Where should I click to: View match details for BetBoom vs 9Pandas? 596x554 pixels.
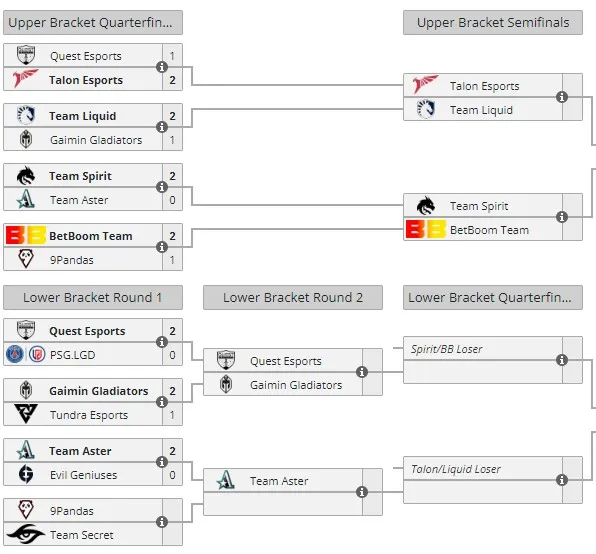point(162,247)
